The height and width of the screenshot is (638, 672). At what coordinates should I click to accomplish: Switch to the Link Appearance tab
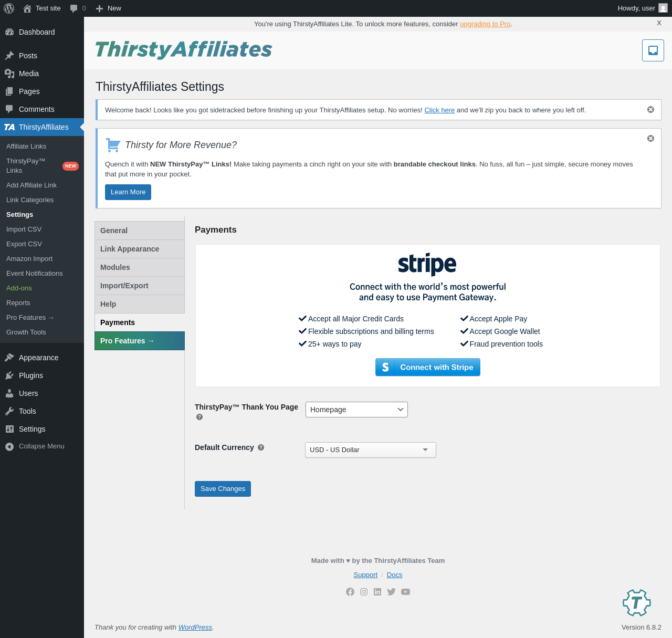point(140,249)
